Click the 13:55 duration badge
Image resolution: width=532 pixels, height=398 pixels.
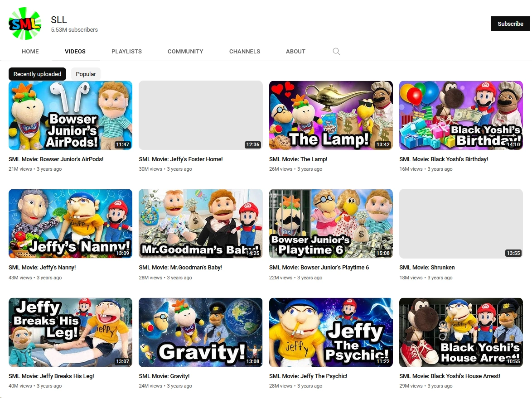(513, 253)
